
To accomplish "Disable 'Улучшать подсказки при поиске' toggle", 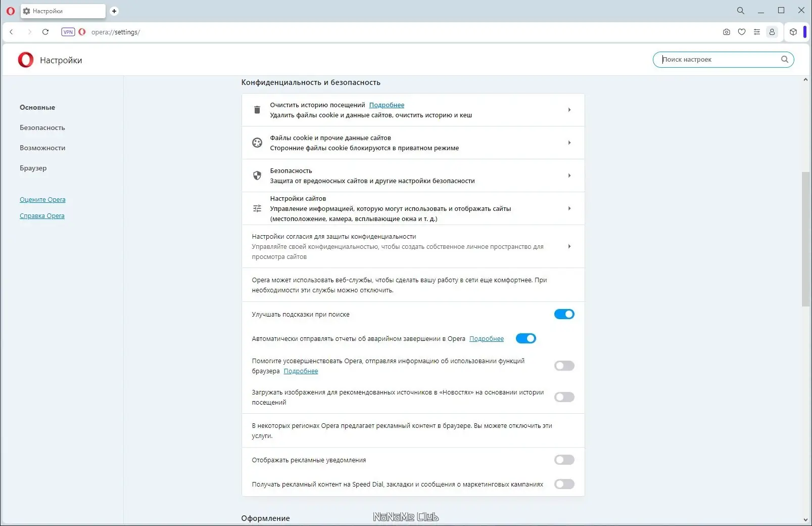I will coord(564,314).
